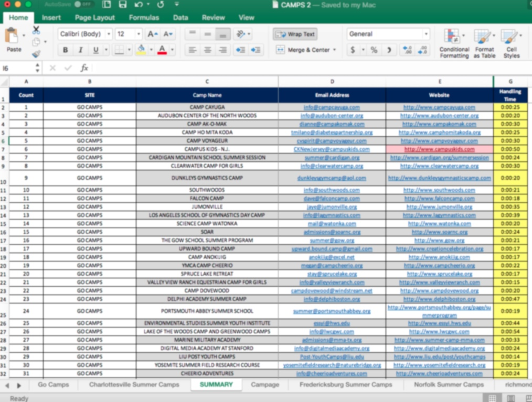Open Quick Access toolbar customize arrow
The image size is (532, 402).
point(177,4)
